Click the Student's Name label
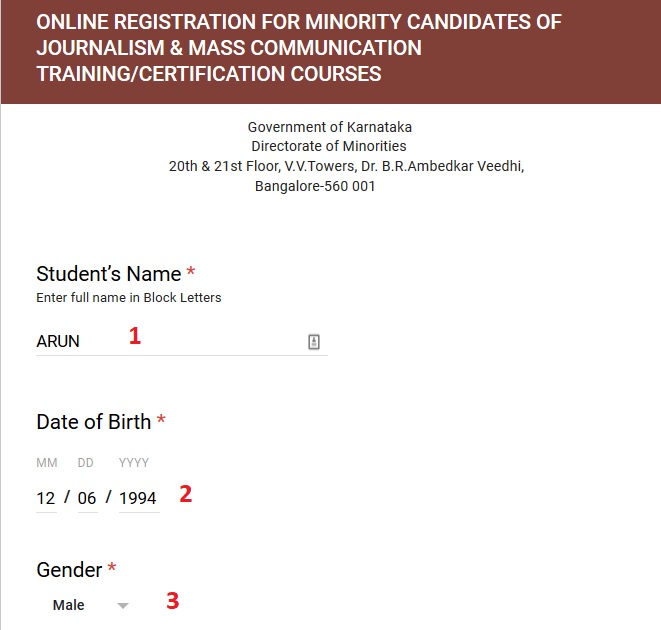Screen dimensions: 661x630 (x=109, y=274)
